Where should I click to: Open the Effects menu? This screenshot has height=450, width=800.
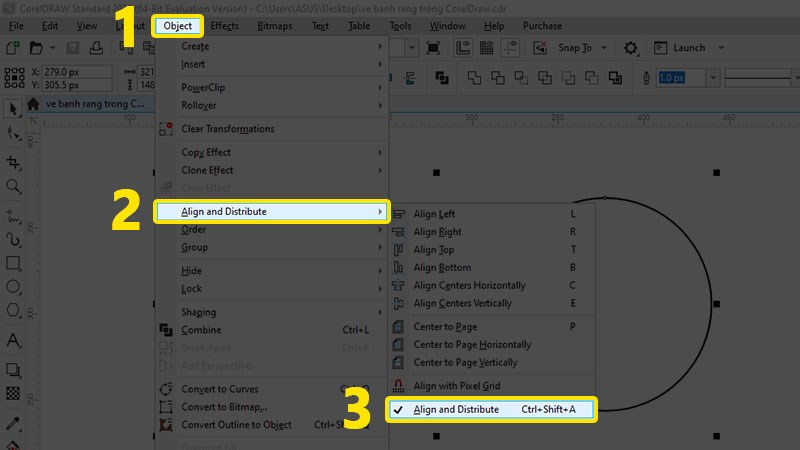coord(224,26)
